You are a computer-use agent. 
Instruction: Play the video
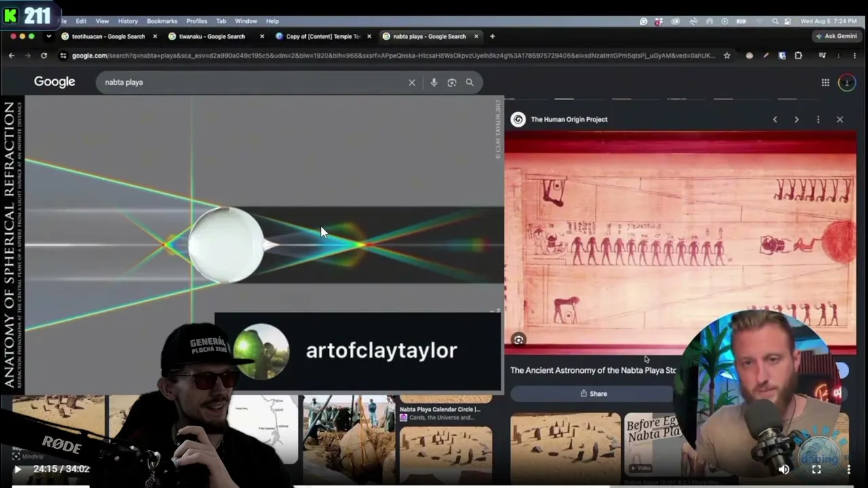(x=18, y=469)
